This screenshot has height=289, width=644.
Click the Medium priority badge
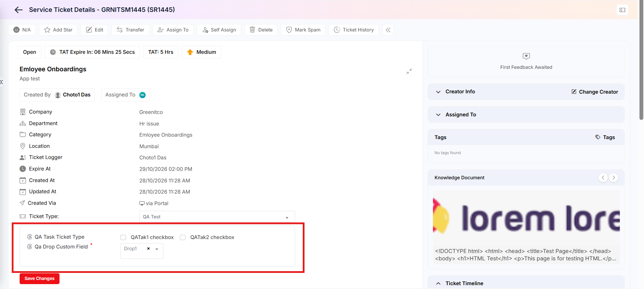click(201, 52)
